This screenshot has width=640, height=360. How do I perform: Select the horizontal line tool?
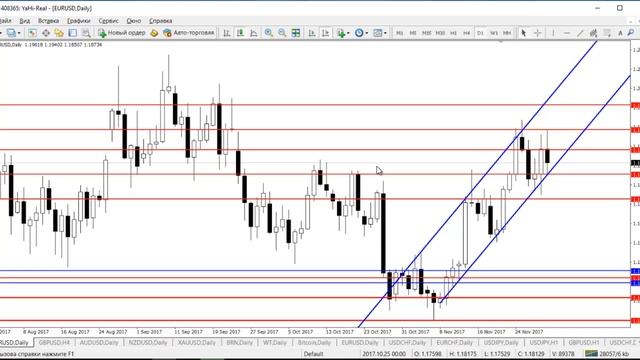pos(567,33)
